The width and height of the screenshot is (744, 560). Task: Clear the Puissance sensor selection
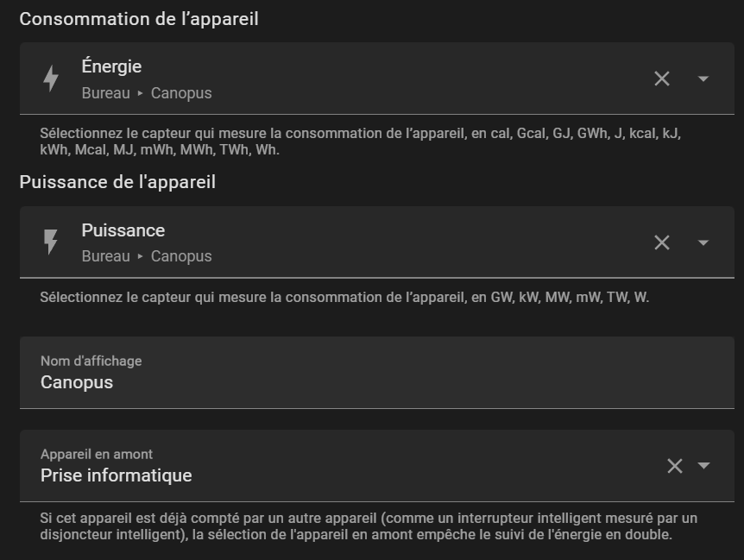(x=662, y=242)
